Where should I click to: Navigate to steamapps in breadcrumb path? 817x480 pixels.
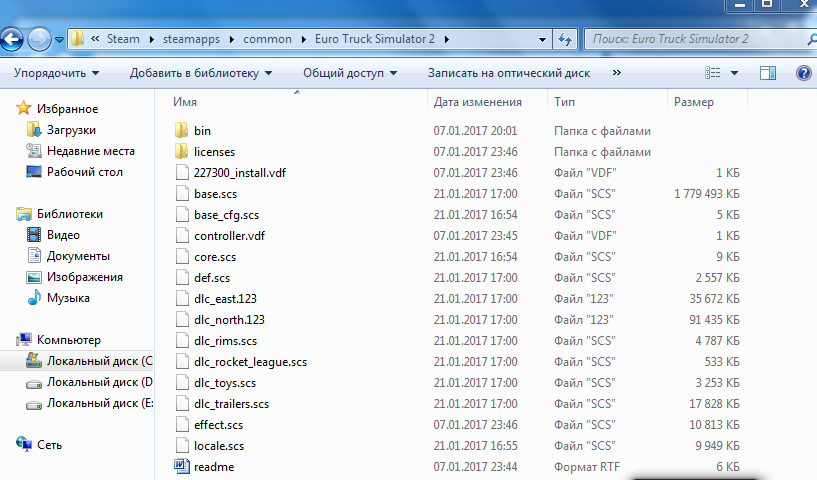pos(191,39)
